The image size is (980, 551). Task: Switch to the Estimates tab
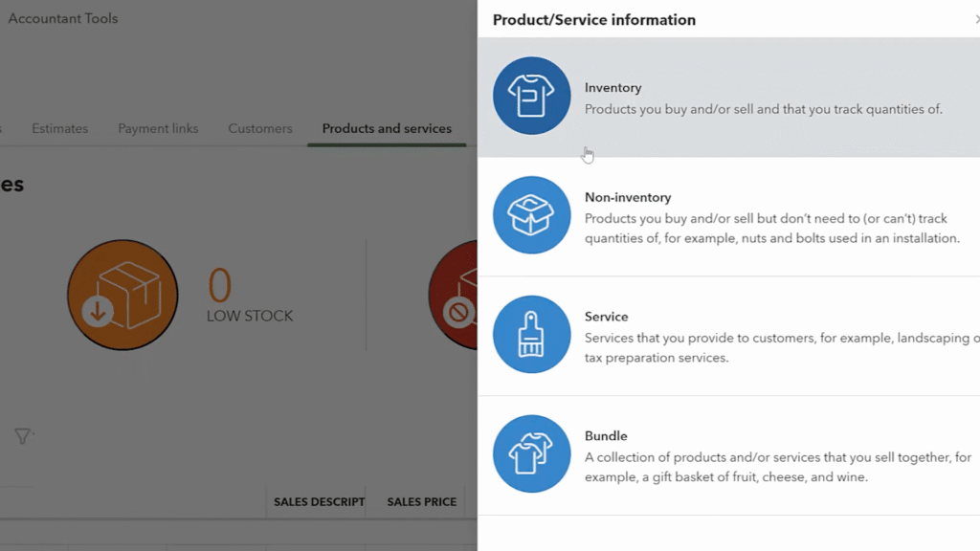pyautogui.click(x=59, y=128)
